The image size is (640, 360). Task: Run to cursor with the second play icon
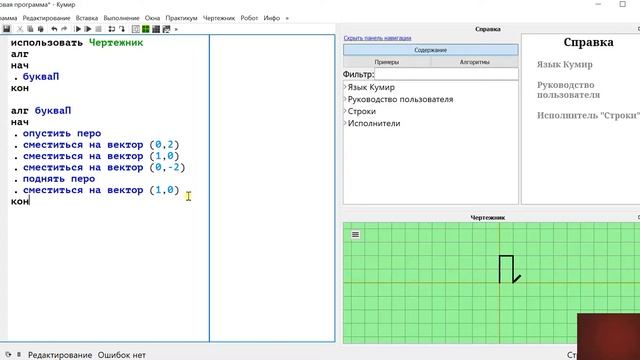88,29
